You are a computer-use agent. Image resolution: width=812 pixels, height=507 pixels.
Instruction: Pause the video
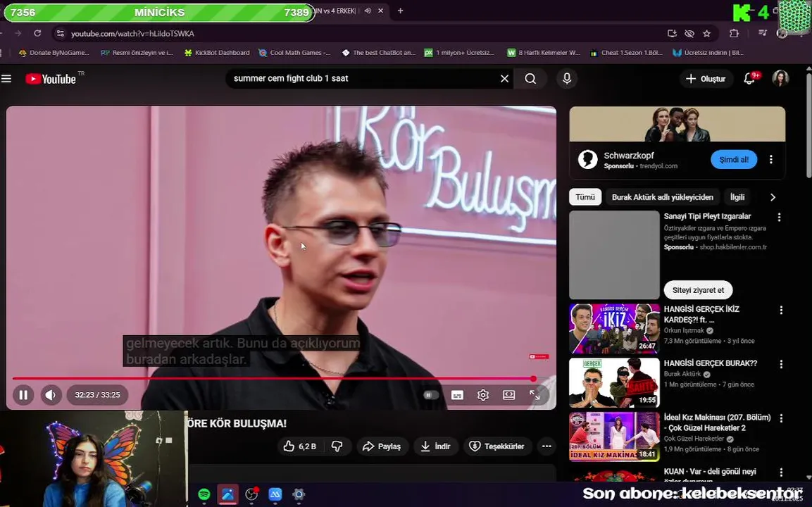coord(23,395)
